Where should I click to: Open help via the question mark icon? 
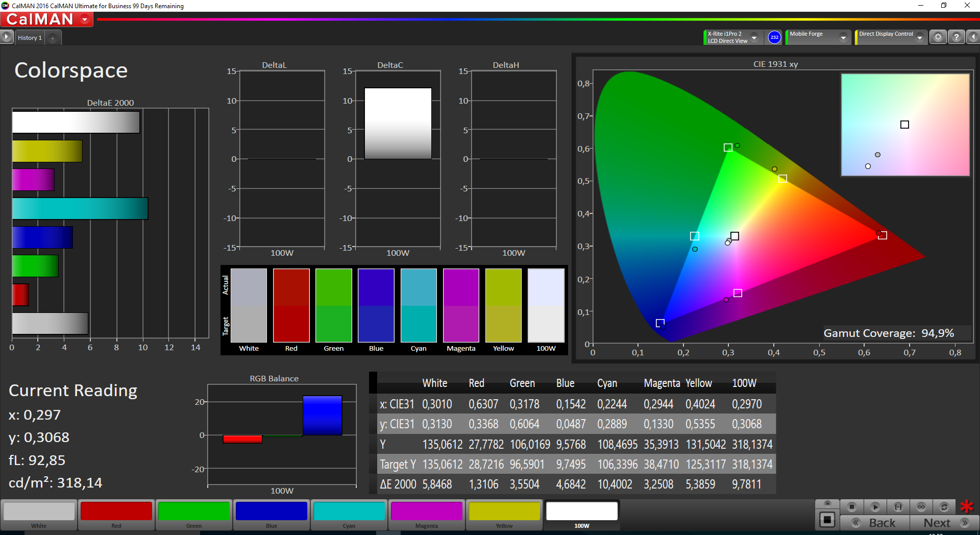pyautogui.click(x=956, y=37)
